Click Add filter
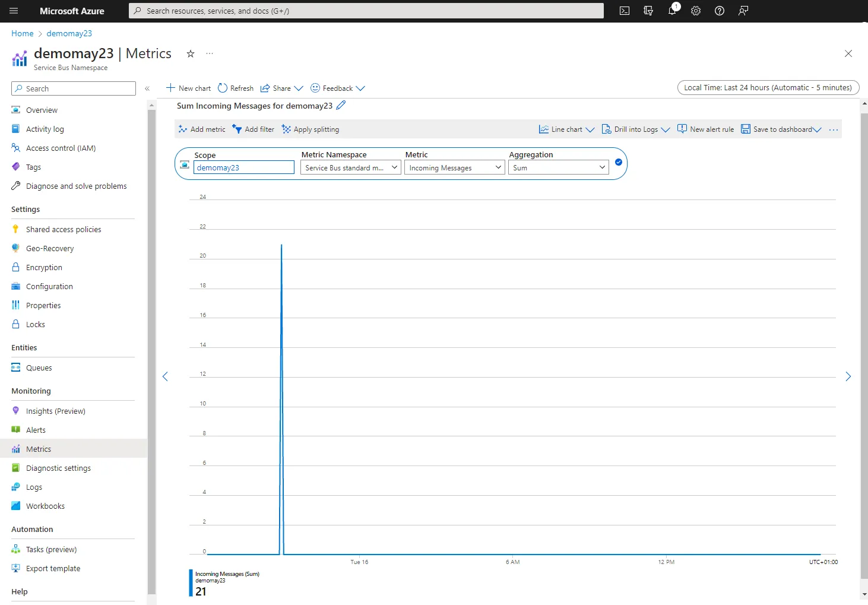 pos(254,129)
